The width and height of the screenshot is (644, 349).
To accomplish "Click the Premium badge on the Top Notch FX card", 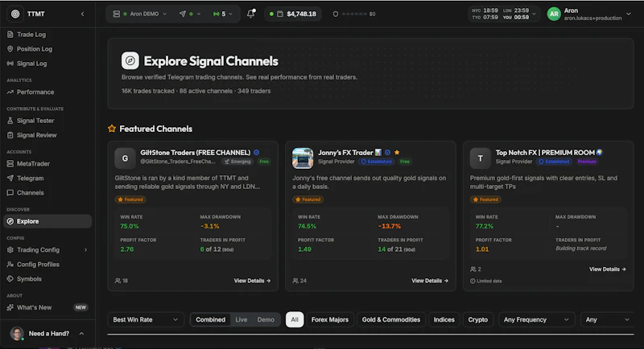I will pyautogui.click(x=587, y=162).
